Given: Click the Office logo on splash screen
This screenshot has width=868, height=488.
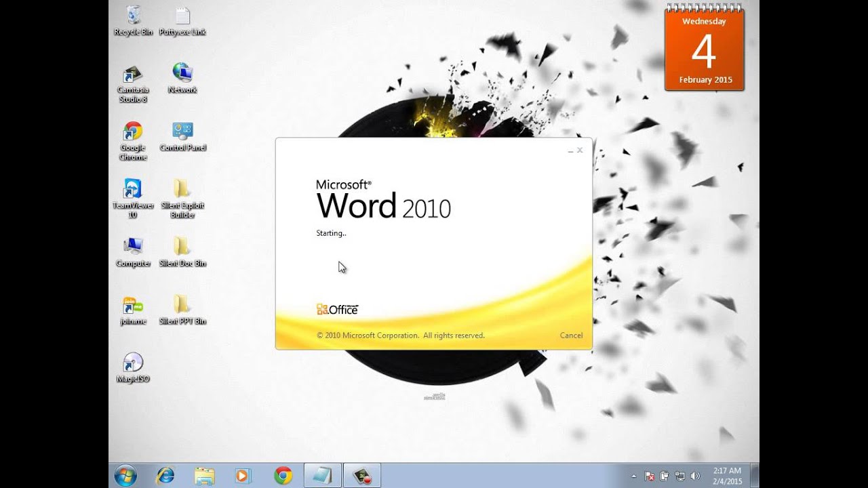Looking at the screenshot, I should tap(337, 309).
